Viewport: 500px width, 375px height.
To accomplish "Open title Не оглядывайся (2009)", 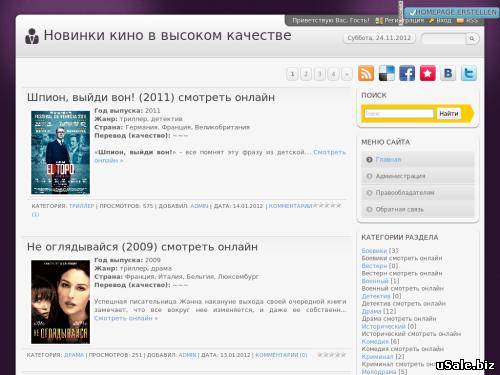I will coord(142,247).
